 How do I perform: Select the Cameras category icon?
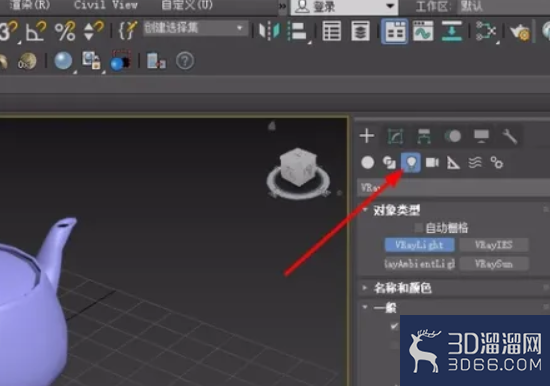[x=432, y=162]
